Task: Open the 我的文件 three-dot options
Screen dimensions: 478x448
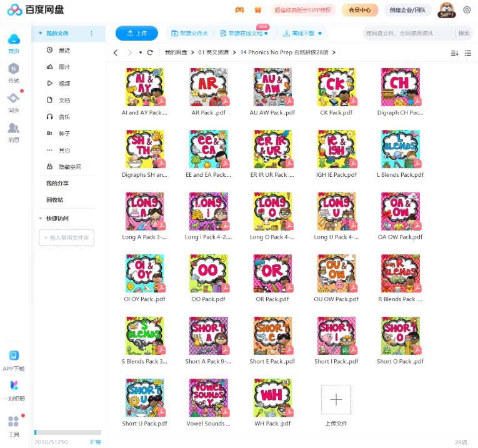Action: tap(91, 34)
